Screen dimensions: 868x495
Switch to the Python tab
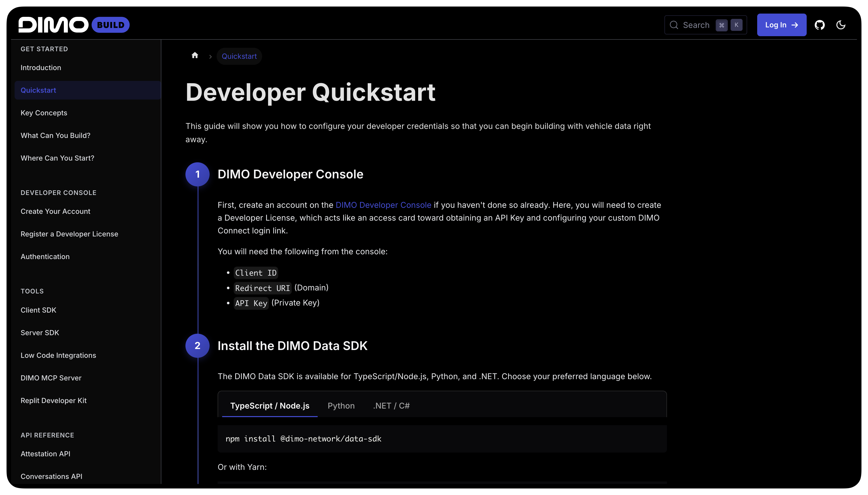pyautogui.click(x=341, y=406)
